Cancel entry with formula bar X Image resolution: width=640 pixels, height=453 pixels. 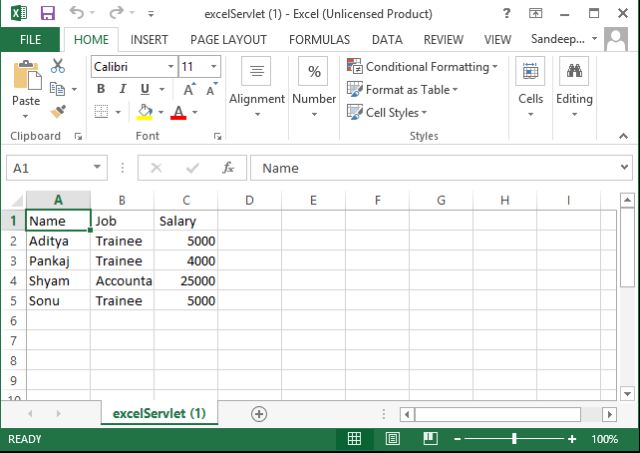point(156,168)
